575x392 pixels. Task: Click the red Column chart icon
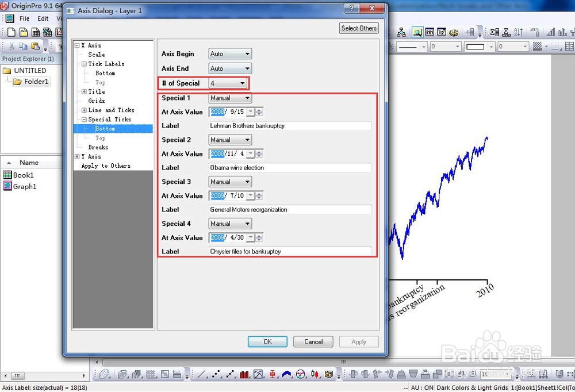click(x=244, y=374)
